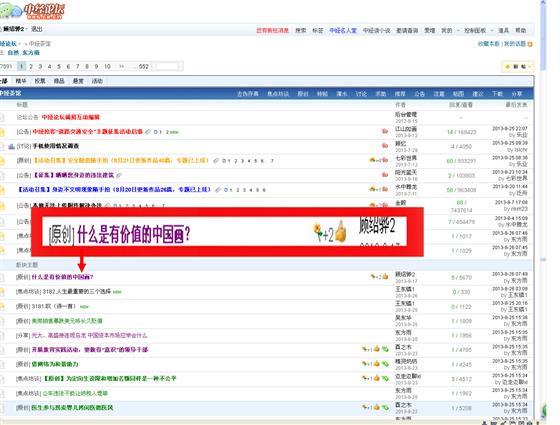Screen dimensions: 560x425
Task: Open thread 什么是有价值的中国画?
Action: 62,277
